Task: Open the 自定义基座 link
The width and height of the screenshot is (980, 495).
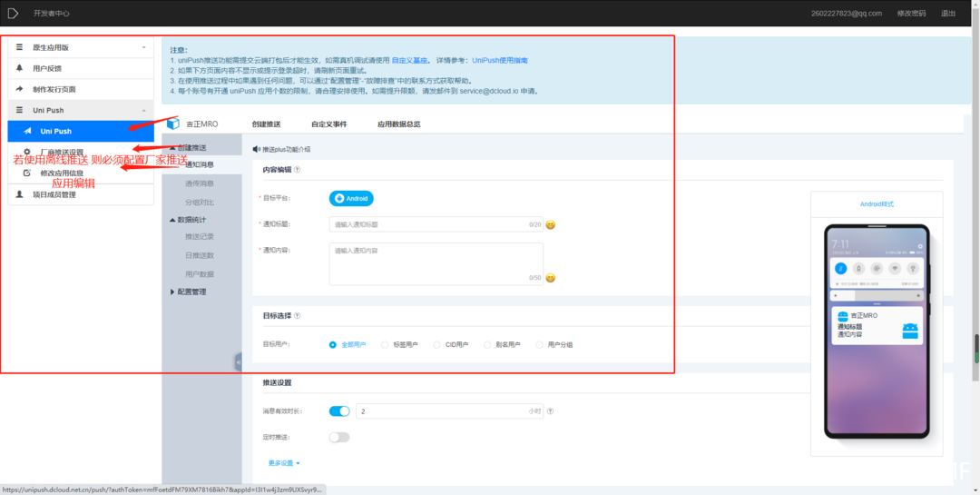Action: pos(409,61)
